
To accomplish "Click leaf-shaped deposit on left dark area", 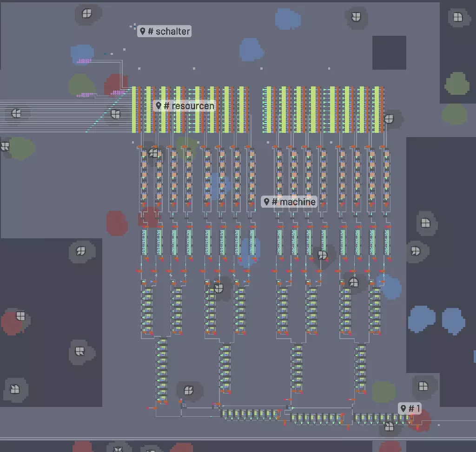I will tap(81, 251).
